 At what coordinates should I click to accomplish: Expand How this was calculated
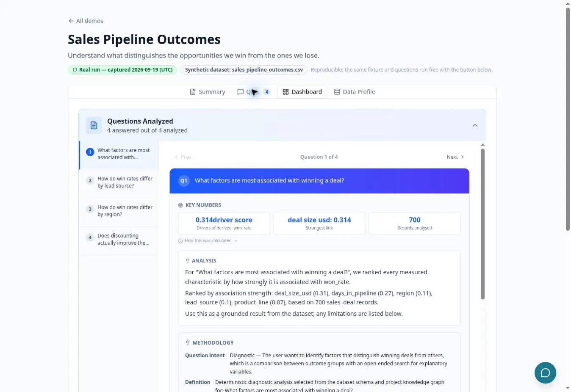pos(208,241)
